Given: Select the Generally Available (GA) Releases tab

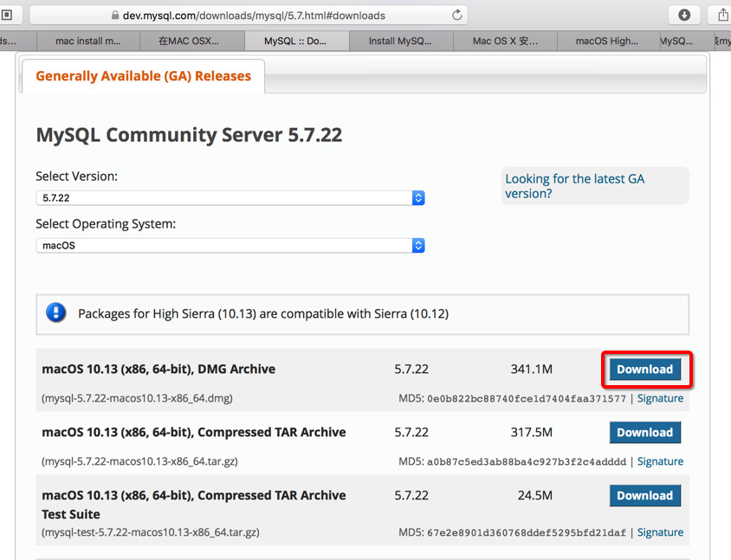Looking at the screenshot, I should 143,76.
